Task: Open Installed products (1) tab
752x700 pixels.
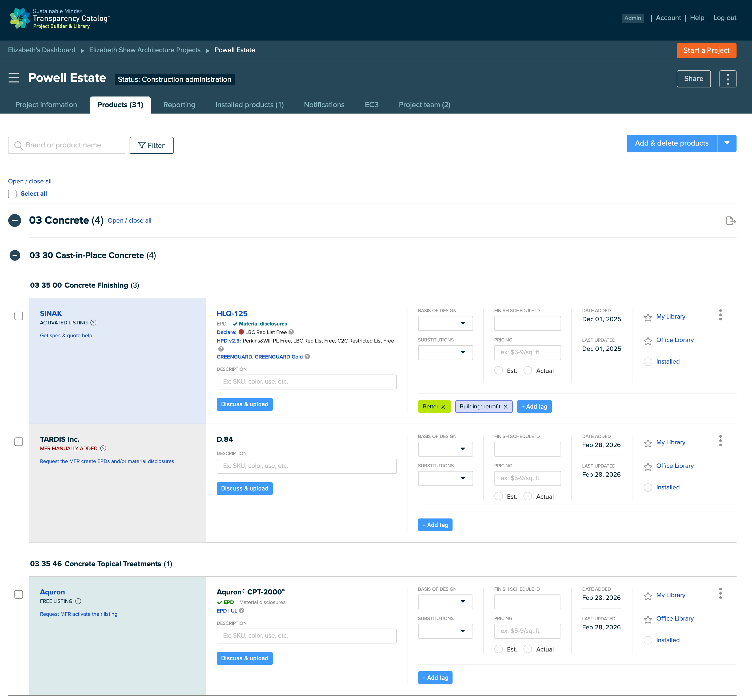Action: coord(250,105)
